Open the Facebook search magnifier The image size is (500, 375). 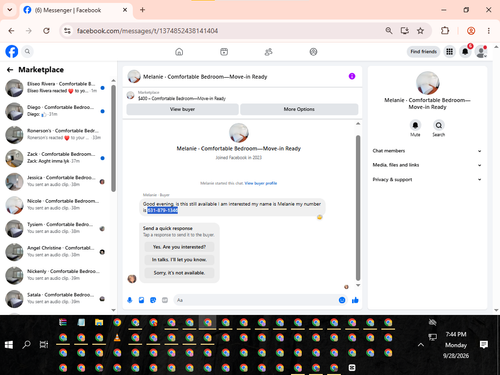pos(27,52)
